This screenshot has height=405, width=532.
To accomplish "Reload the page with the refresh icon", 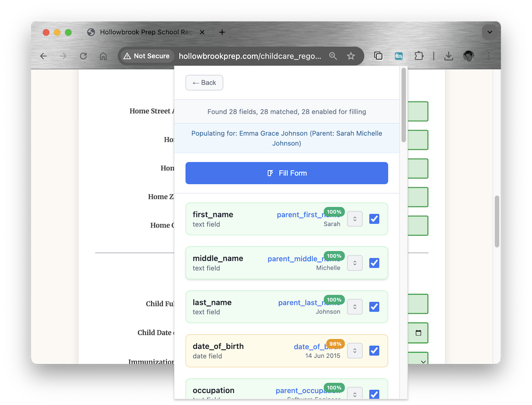I will [83, 56].
